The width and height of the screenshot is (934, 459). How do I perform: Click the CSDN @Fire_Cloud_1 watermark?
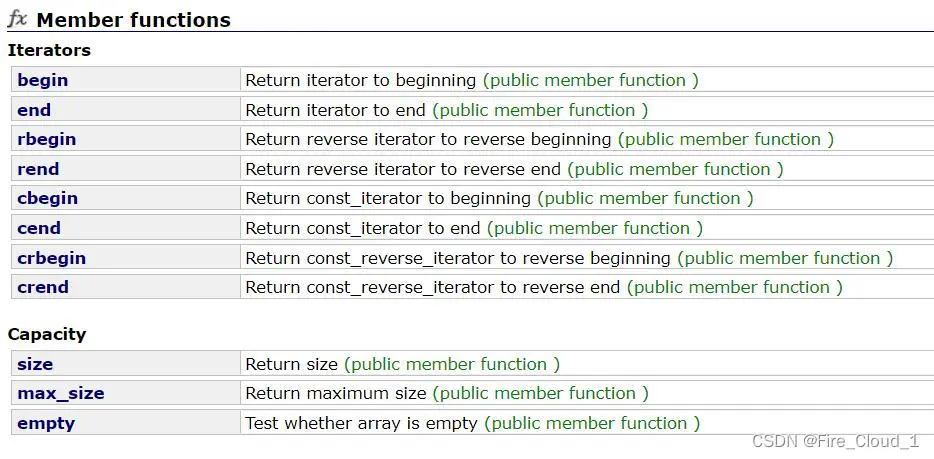click(x=835, y=441)
